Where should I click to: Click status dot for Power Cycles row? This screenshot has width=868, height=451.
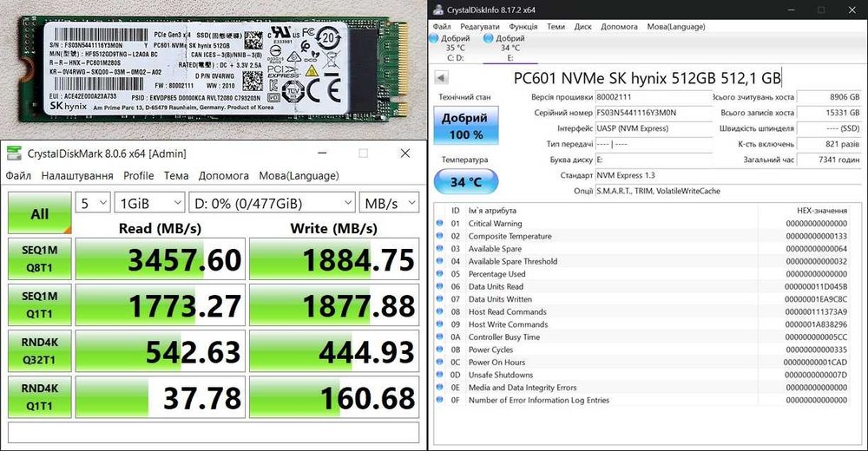(439, 350)
